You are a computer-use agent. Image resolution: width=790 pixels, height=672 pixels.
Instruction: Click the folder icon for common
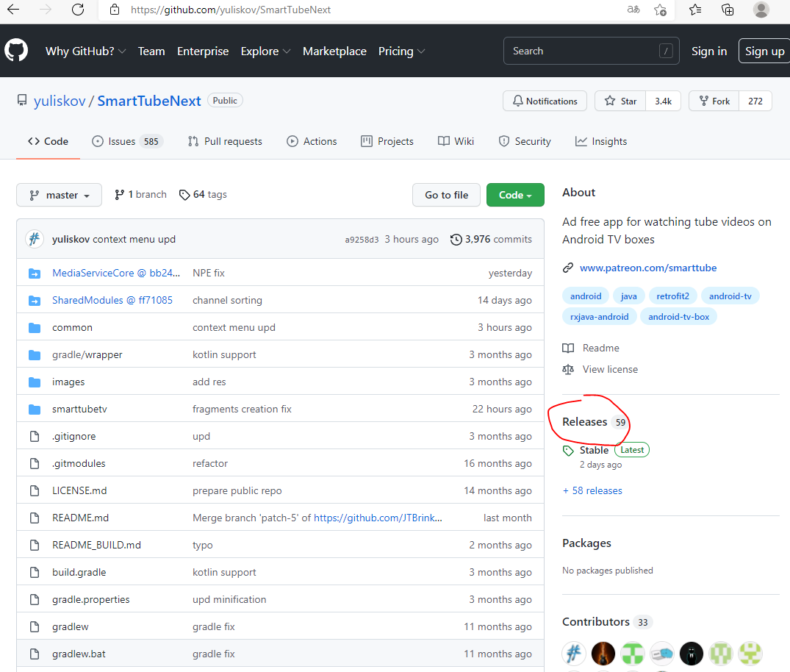[35, 328]
